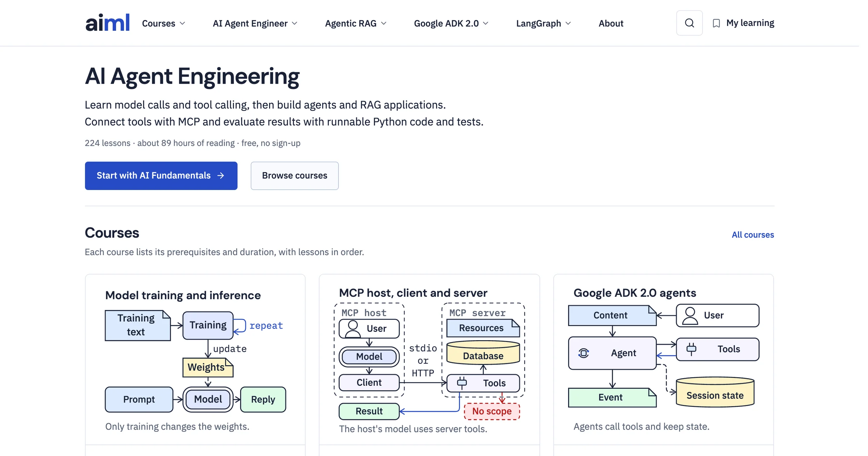Open the search icon button
Viewport: 868px width, 456px height.
click(x=689, y=23)
